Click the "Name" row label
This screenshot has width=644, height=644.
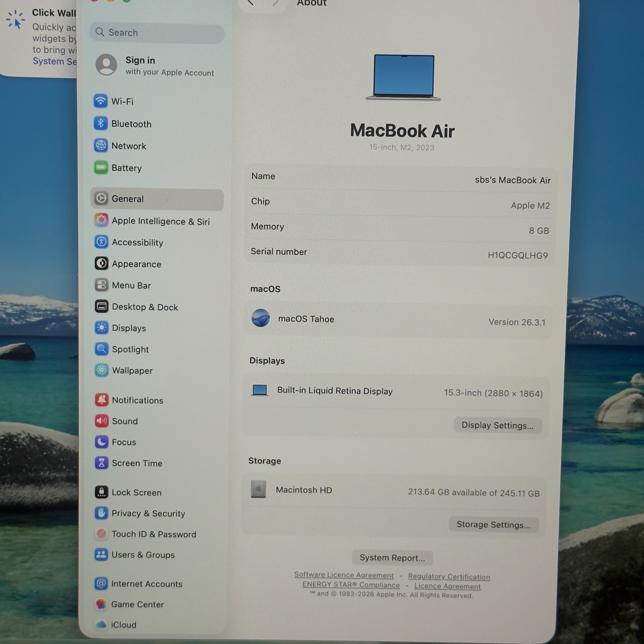(263, 176)
